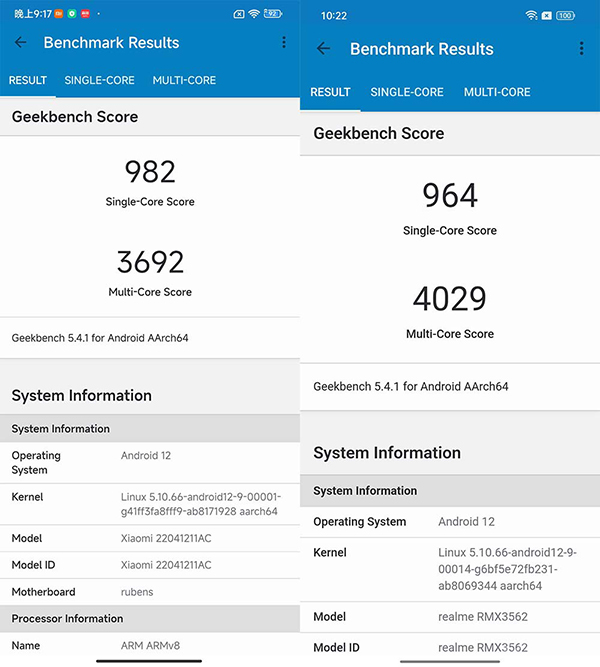The image size is (600, 667).
Task: Tap Model row showing Xiaomi 22041211AC
Action: click(x=150, y=538)
